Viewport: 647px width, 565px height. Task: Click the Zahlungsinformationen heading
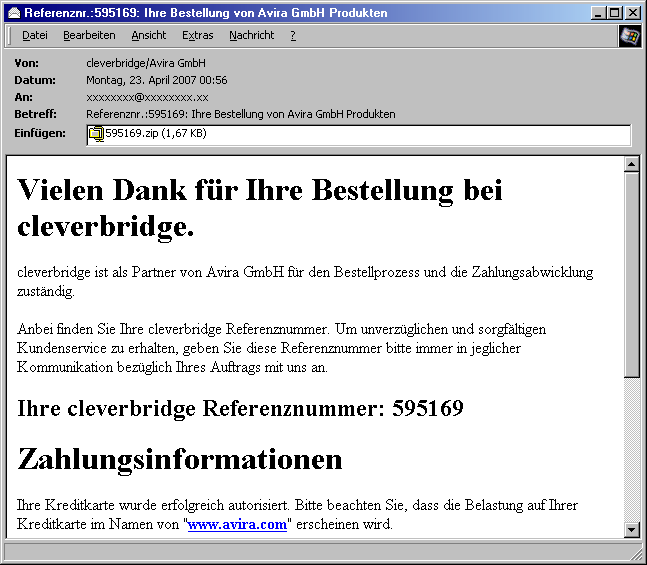180,460
